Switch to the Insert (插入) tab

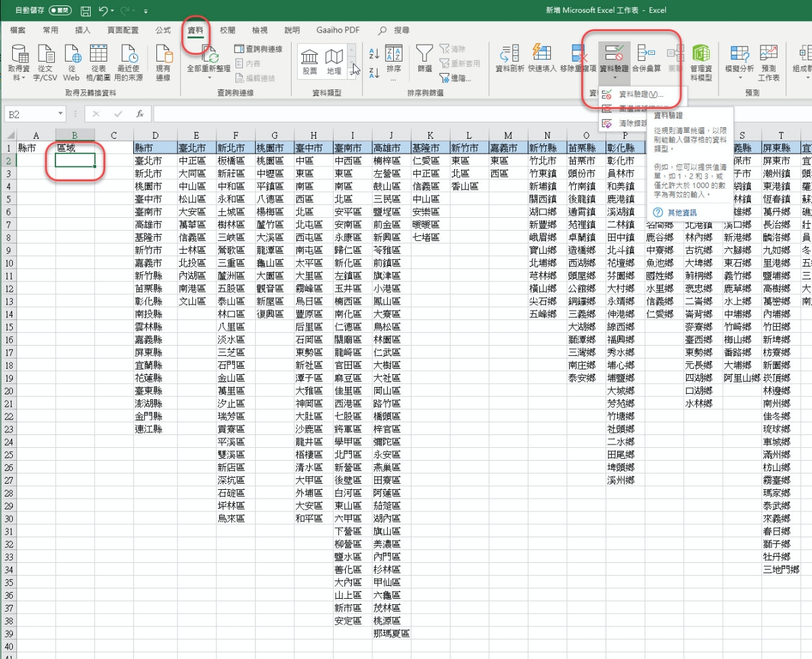pyautogui.click(x=83, y=30)
